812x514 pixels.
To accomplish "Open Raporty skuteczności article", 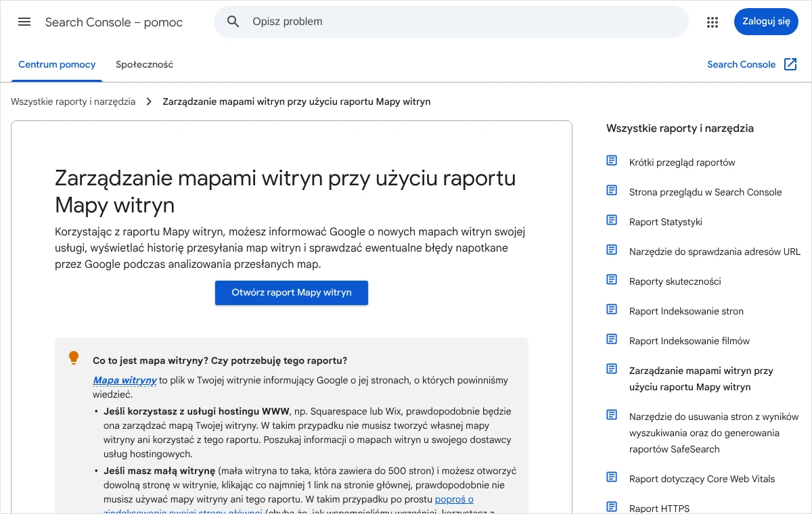I will coord(675,281).
